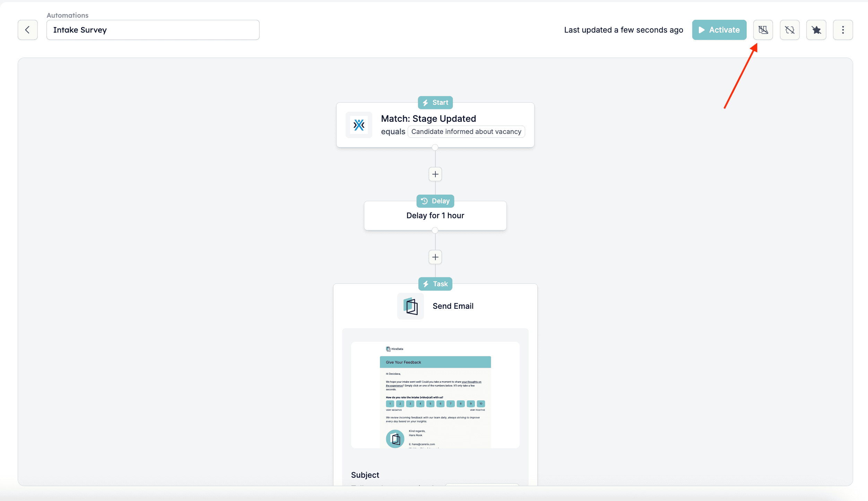The width and height of the screenshot is (868, 501).
Task: Activate the automation
Action: (x=719, y=30)
